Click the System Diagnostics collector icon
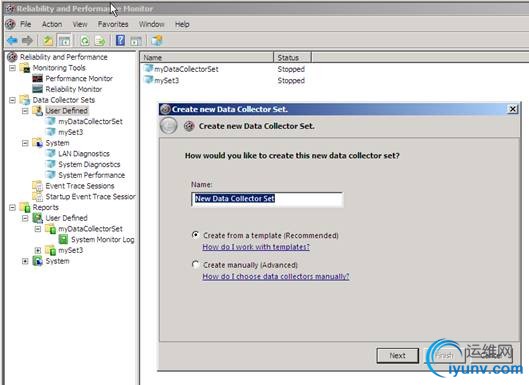The height and width of the screenshot is (385, 529). click(x=51, y=164)
